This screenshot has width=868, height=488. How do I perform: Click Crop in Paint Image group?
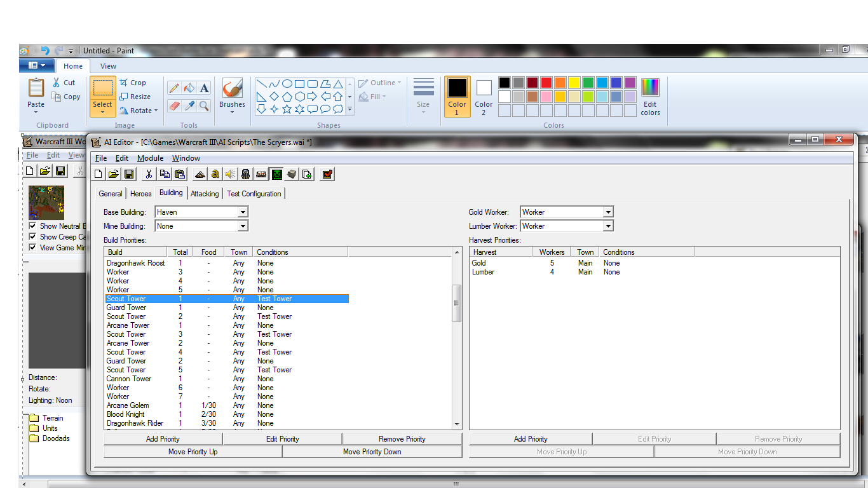[133, 83]
